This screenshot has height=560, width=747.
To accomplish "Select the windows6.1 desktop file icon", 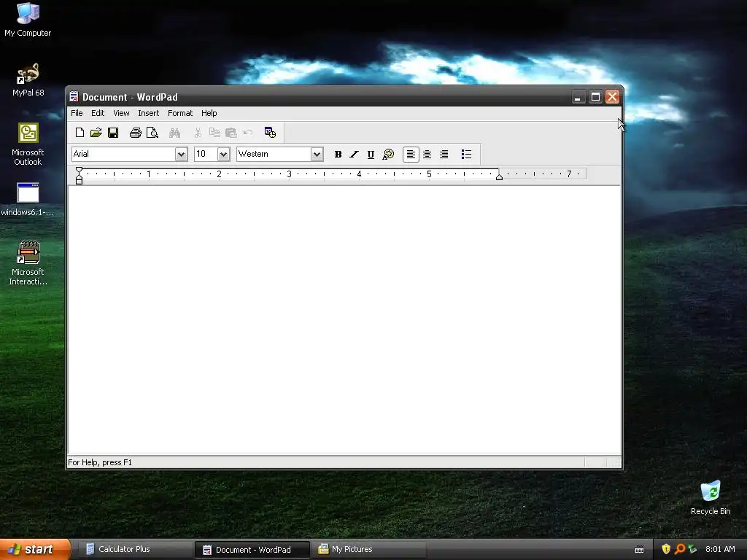I will click(28, 200).
